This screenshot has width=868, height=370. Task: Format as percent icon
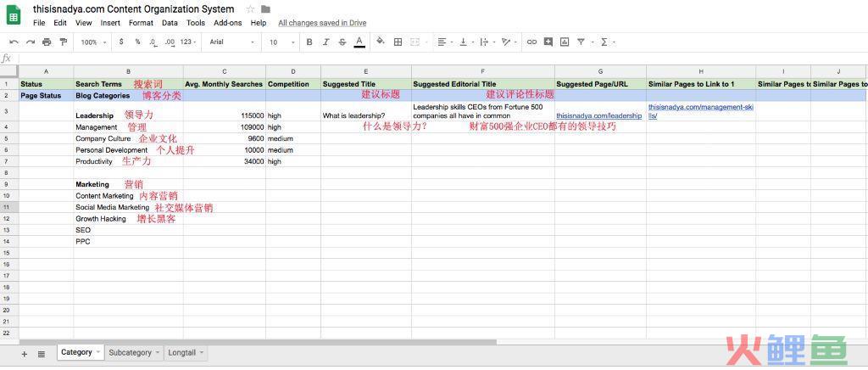(137, 42)
